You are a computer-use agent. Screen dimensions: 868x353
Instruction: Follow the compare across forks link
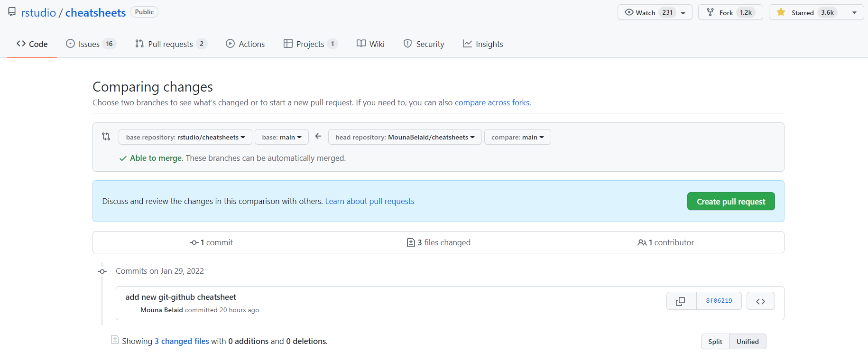coord(492,102)
